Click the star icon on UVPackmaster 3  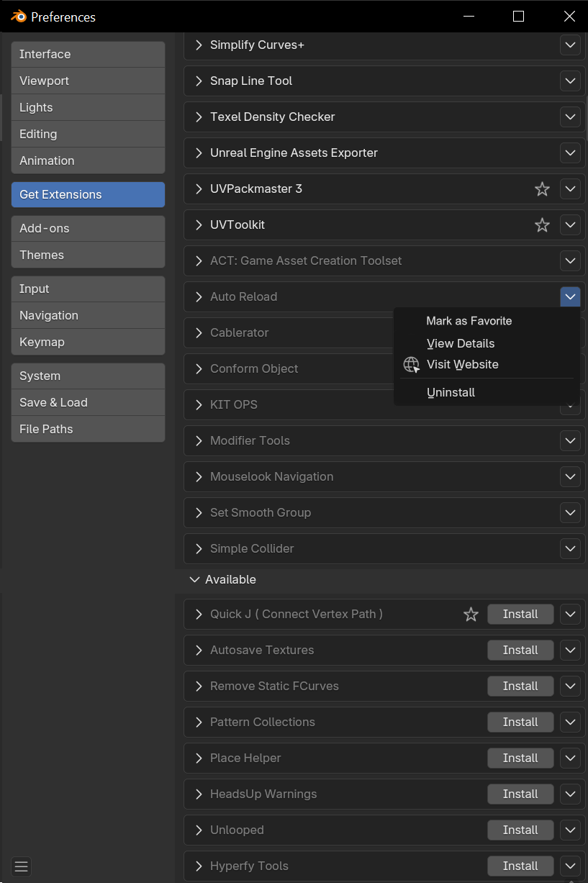click(542, 189)
